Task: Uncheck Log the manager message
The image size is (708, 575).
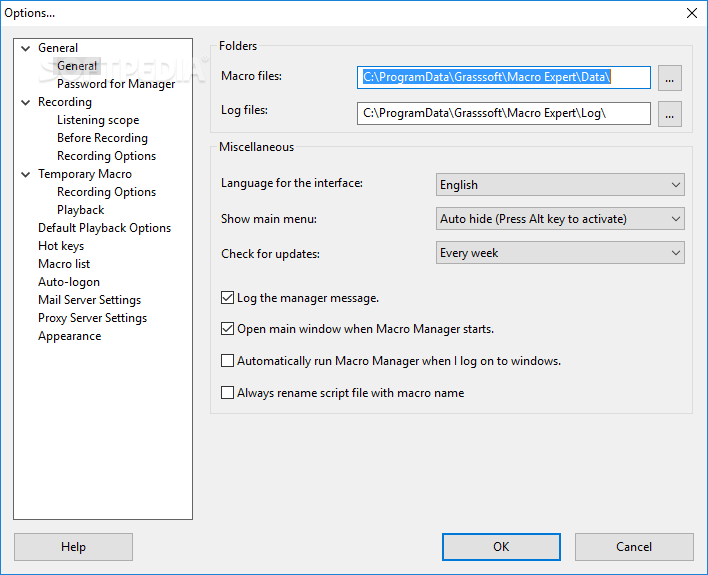Action: (228, 298)
